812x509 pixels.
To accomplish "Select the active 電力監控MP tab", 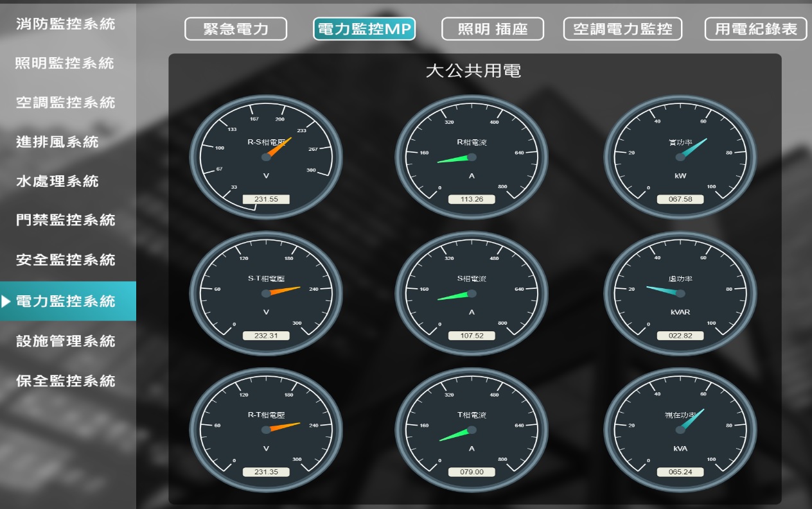I will [364, 28].
